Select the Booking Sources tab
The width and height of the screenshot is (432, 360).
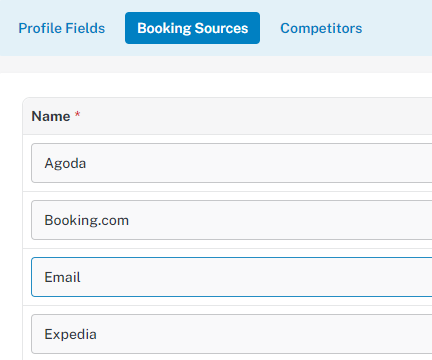click(192, 28)
